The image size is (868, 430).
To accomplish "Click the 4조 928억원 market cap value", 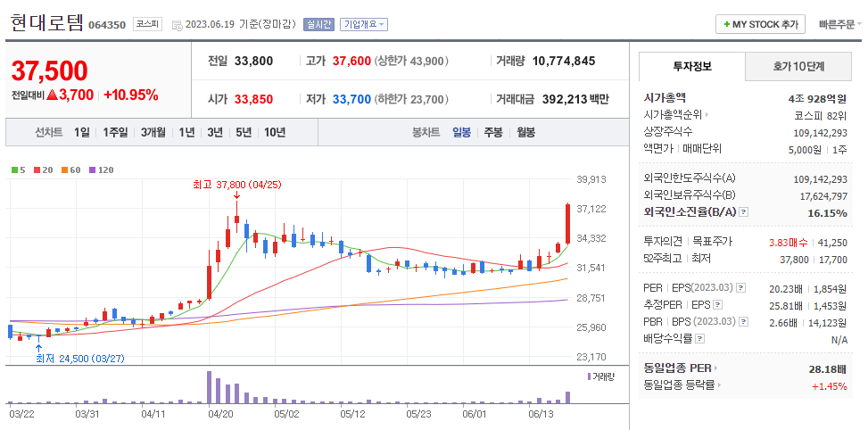I will [818, 99].
